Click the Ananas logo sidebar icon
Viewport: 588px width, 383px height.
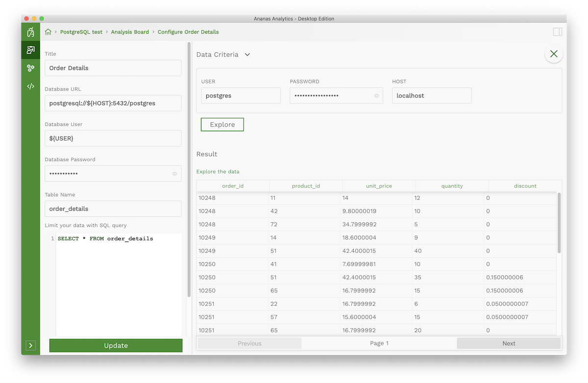pyautogui.click(x=30, y=32)
